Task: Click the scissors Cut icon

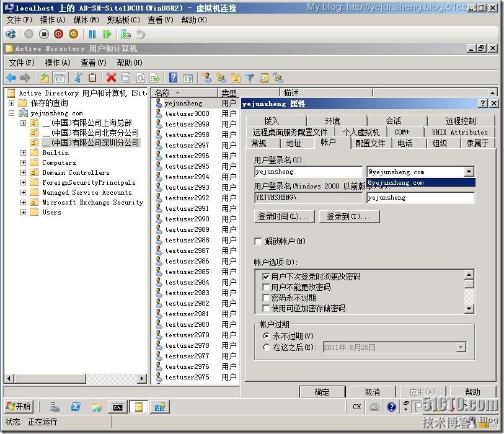Action: click(x=78, y=77)
